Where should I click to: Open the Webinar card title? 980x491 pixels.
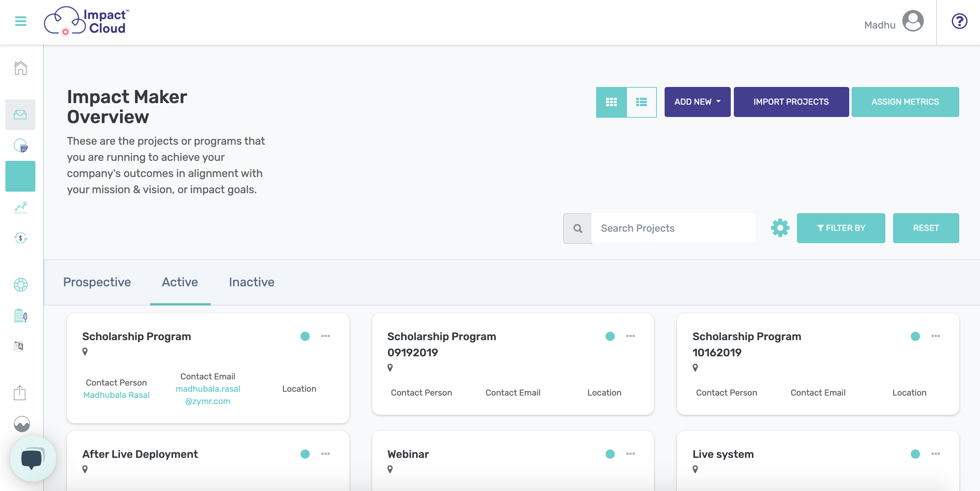tap(408, 454)
